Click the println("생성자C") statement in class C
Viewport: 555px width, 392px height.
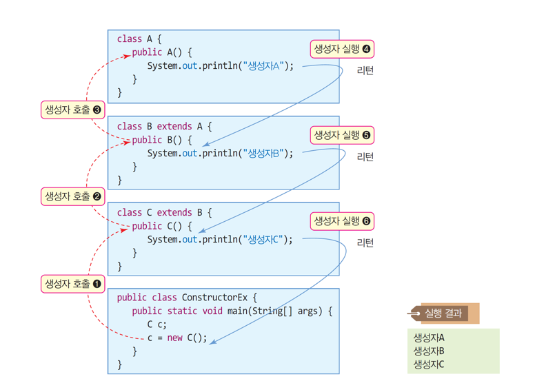tap(220, 240)
